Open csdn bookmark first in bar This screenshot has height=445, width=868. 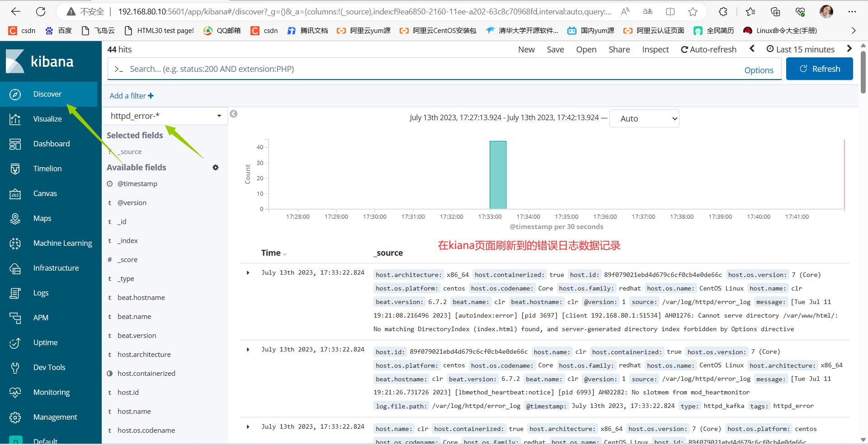22,30
